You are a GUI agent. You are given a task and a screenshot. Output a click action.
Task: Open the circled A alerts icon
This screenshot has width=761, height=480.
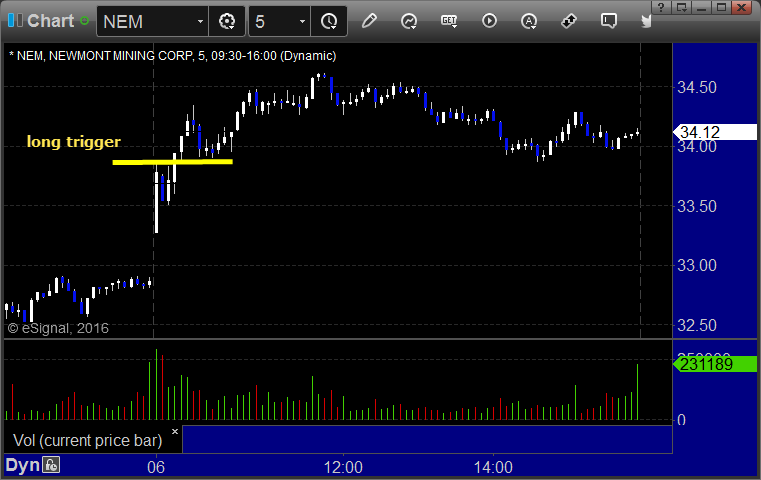click(x=529, y=21)
